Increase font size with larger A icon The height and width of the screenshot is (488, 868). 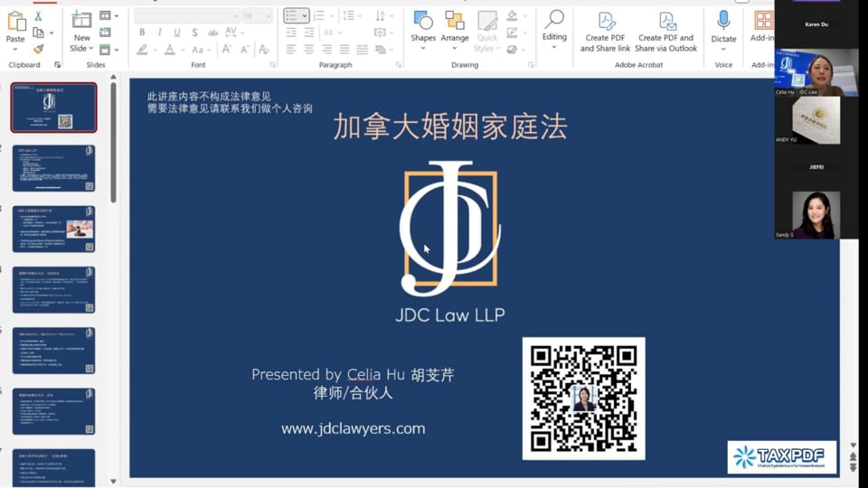(x=226, y=49)
